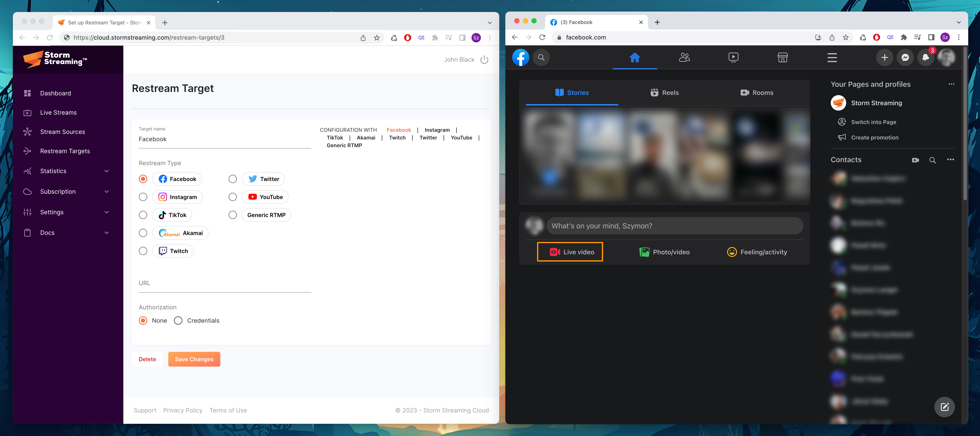Expand Settings sidebar menu
Screen dimensions: 980x436
pyautogui.click(x=107, y=213)
